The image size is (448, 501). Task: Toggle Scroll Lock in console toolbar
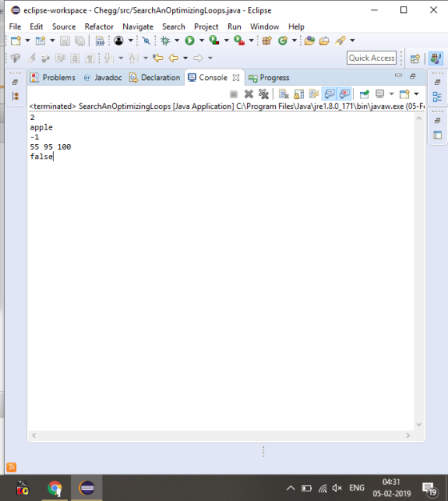coord(299,94)
